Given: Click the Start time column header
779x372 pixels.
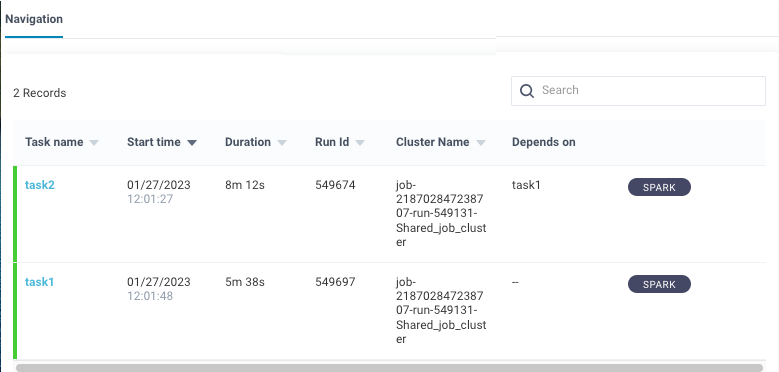Looking at the screenshot, I should pos(154,142).
